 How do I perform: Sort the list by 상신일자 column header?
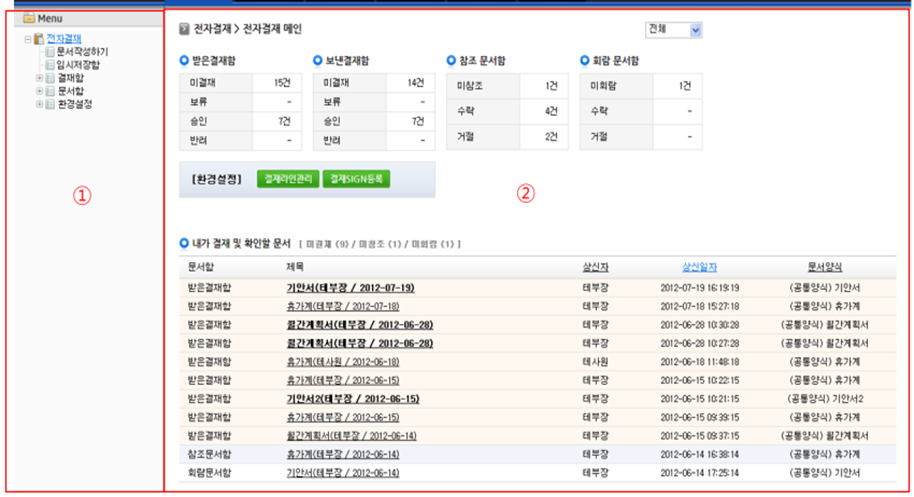pos(699,267)
